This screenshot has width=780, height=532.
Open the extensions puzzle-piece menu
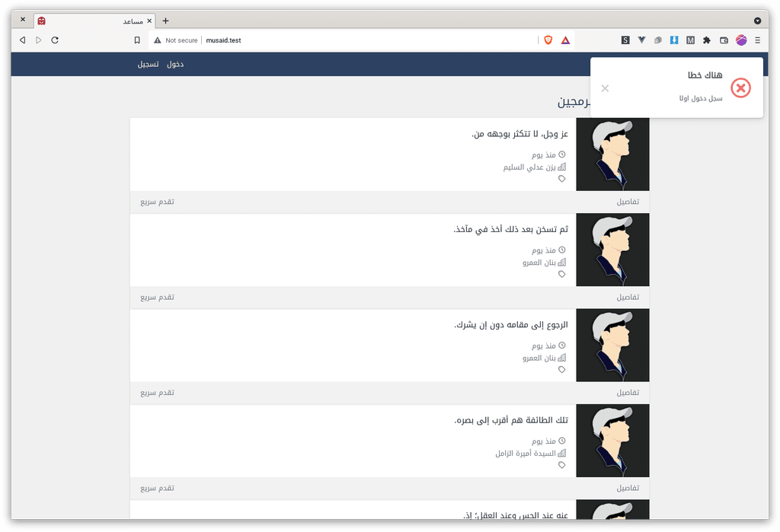(707, 40)
